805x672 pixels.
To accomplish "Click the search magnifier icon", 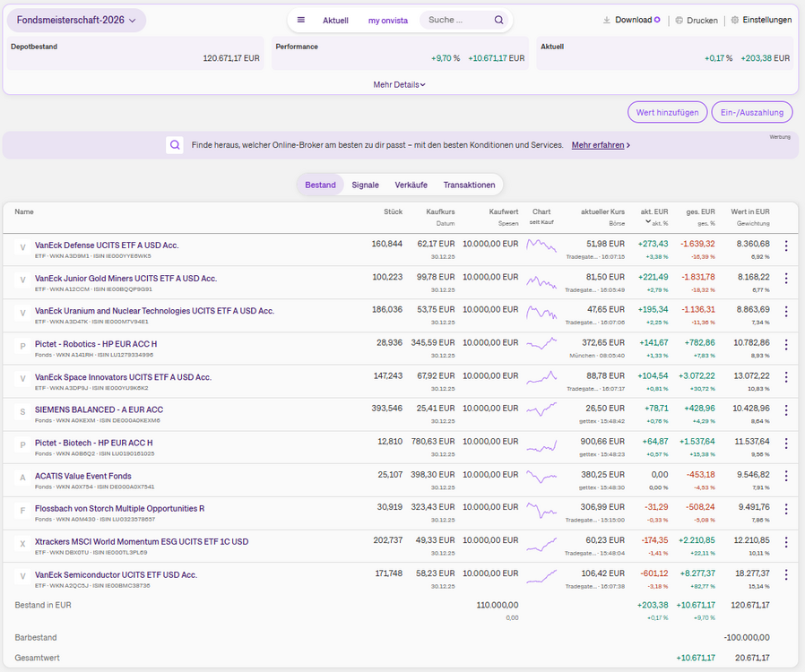I will coord(498,20).
